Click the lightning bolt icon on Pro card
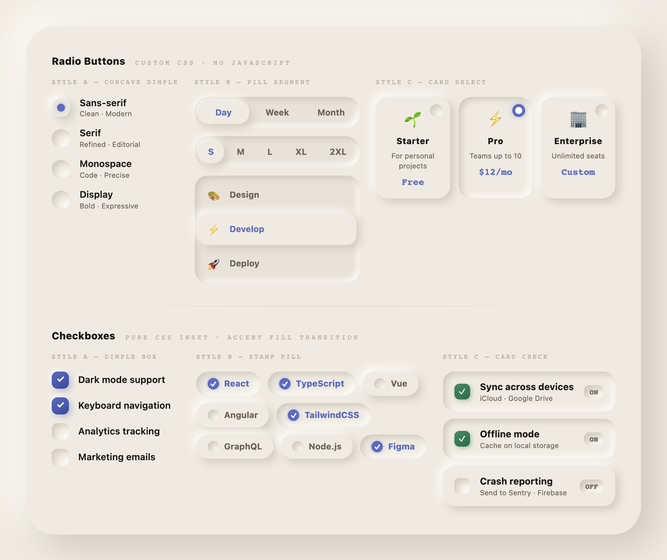Image resolution: width=667 pixels, height=560 pixels. click(x=495, y=119)
